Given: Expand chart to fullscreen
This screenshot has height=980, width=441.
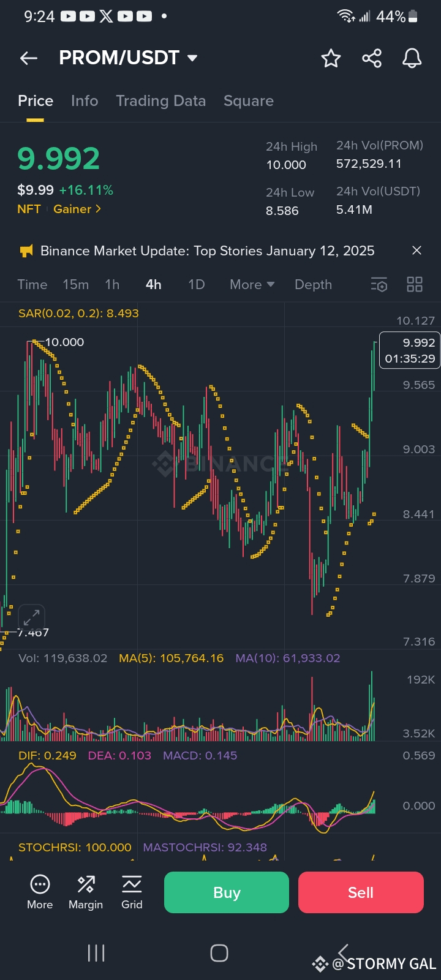Looking at the screenshot, I should point(32,617).
